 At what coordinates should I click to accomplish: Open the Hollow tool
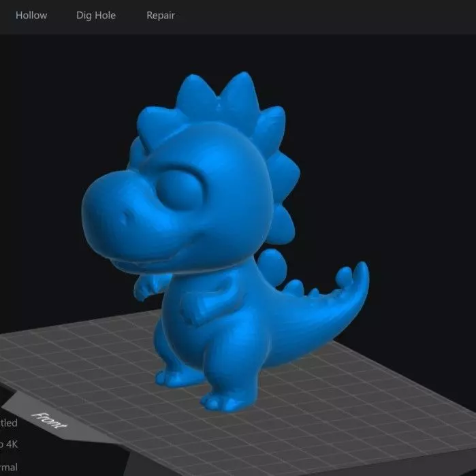31,16
